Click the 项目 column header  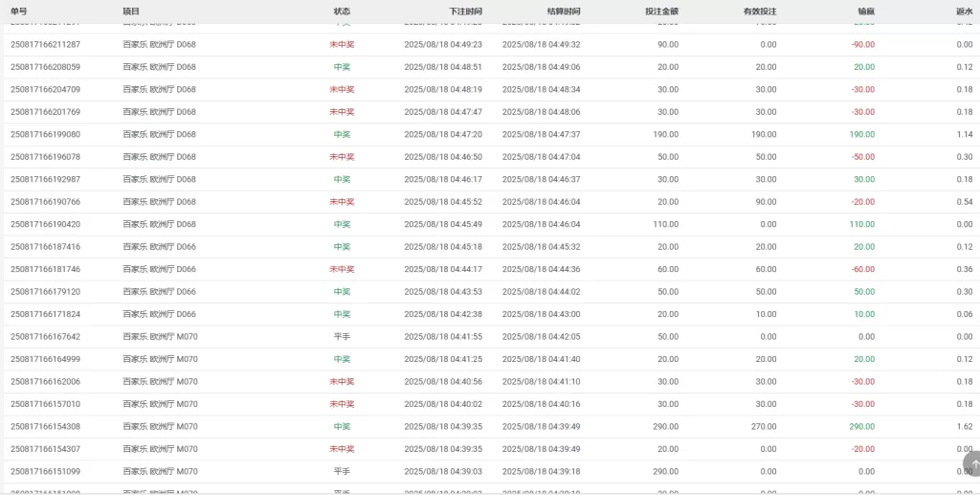[x=131, y=11]
